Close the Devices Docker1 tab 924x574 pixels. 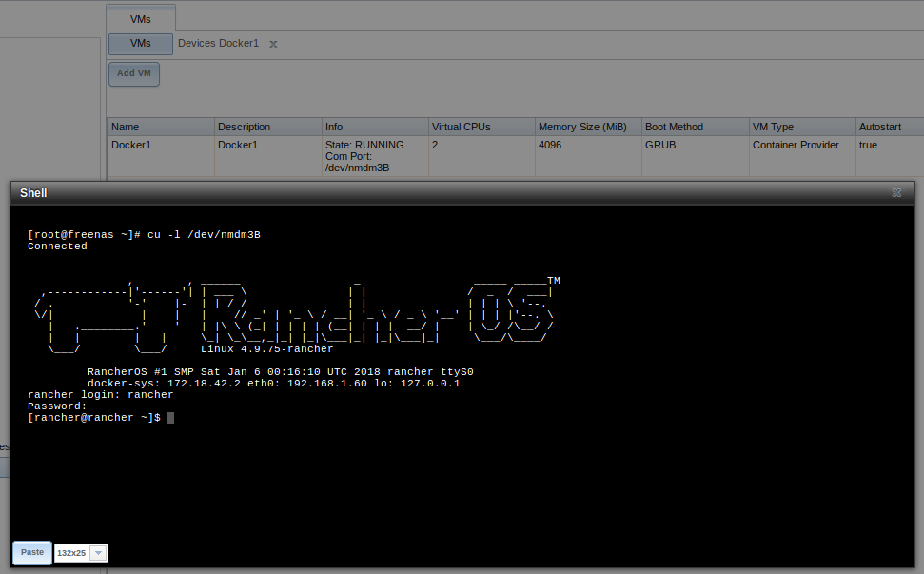coord(273,44)
